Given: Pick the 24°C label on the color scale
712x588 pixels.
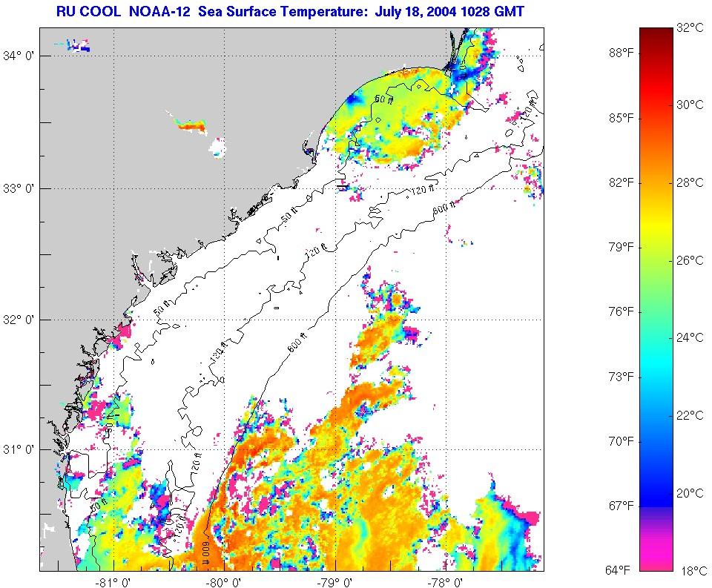Looking at the screenshot, I should point(689,337).
